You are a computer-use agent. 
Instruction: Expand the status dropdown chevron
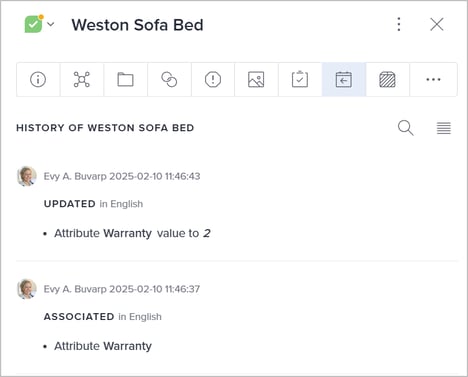pyautogui.click(x=51, y=24)
